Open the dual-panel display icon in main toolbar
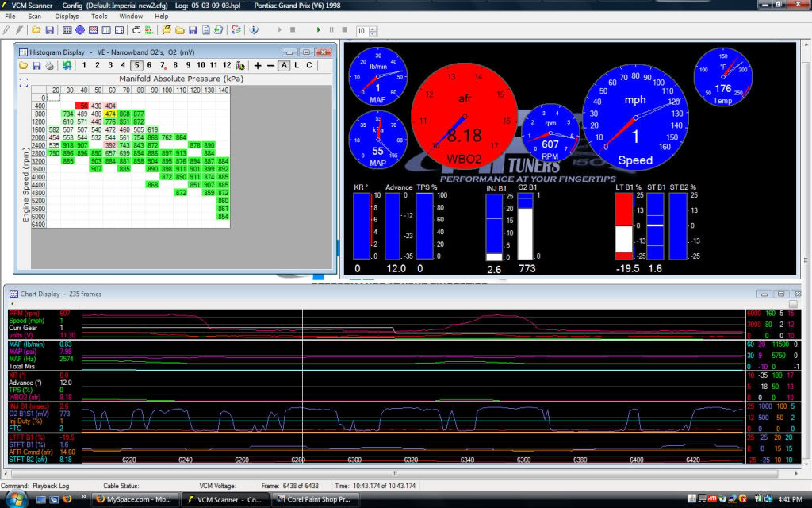 coord(119,30)
